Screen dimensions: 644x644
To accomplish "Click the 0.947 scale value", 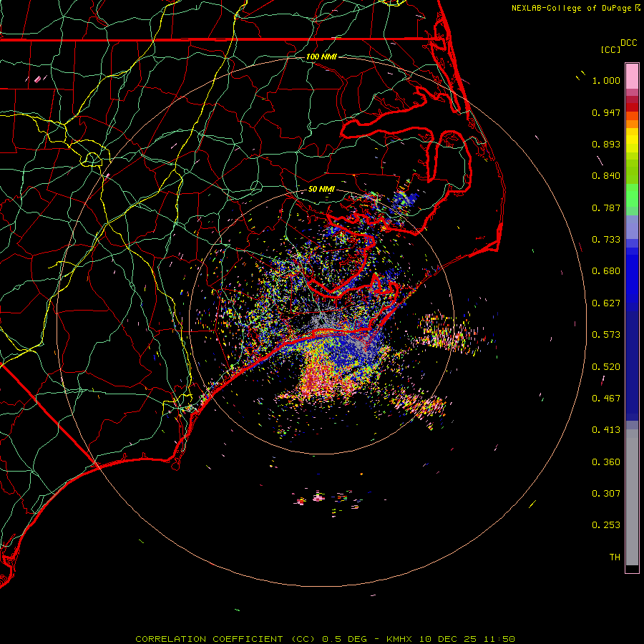I will (x=606, y=112).
